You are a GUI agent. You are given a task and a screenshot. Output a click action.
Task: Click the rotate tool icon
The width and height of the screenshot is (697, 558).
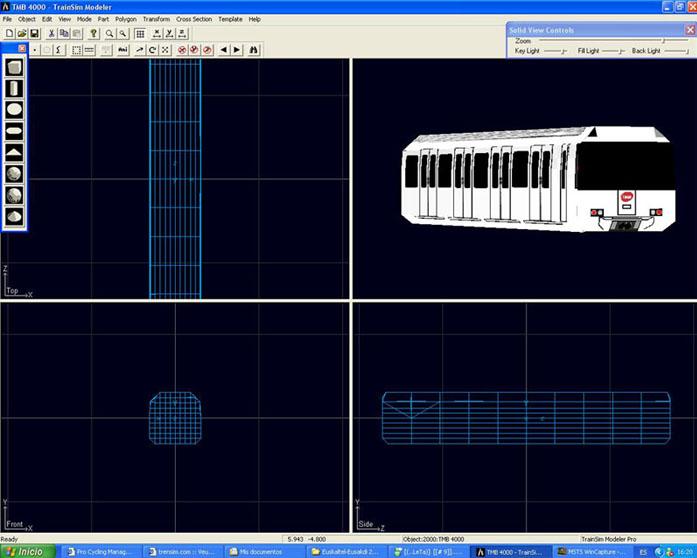tap(152, 49)
